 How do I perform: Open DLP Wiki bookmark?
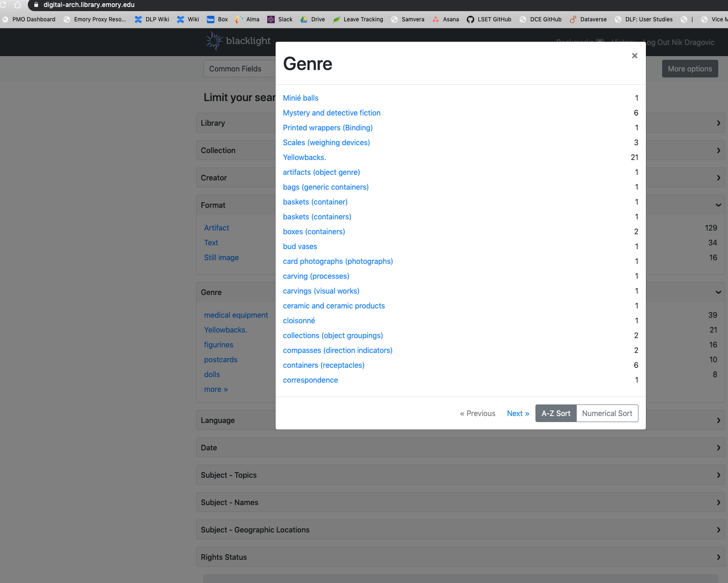152,19
